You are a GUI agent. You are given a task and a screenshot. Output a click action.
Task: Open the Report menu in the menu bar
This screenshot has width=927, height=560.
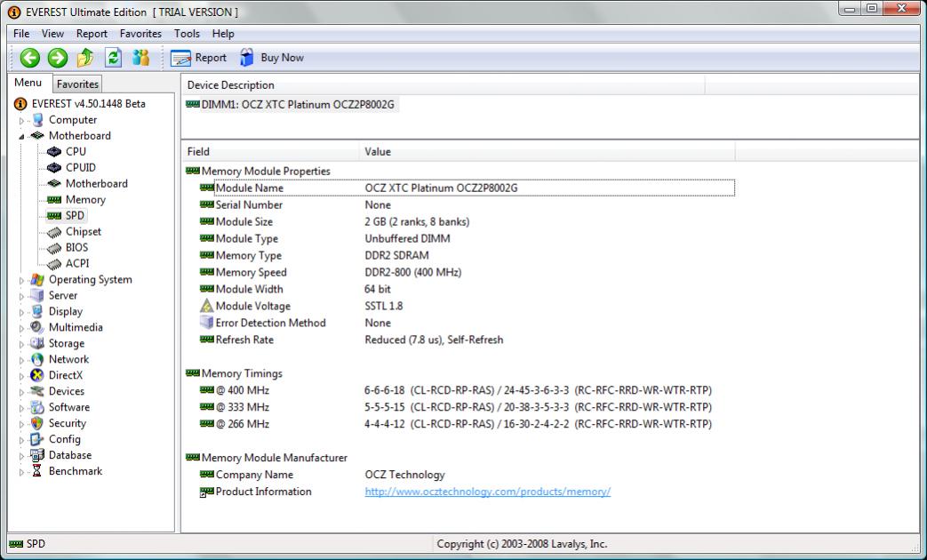(x=92, y=34)
